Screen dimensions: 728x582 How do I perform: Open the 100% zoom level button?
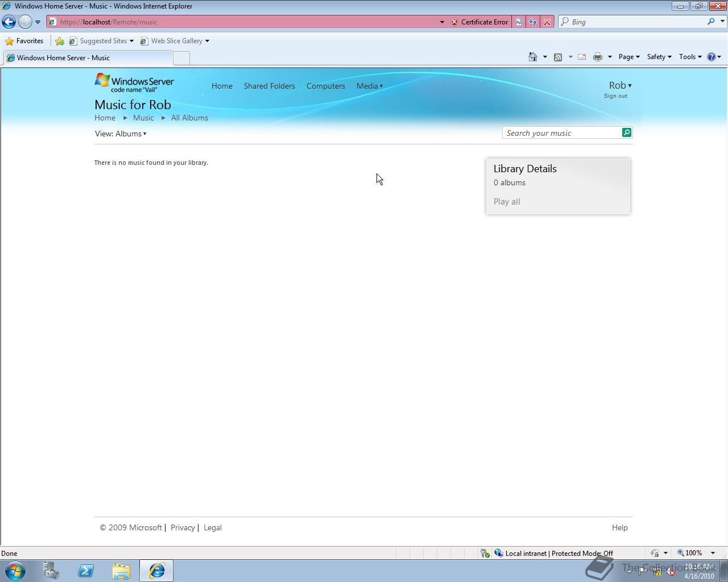(x=689, y=553)
